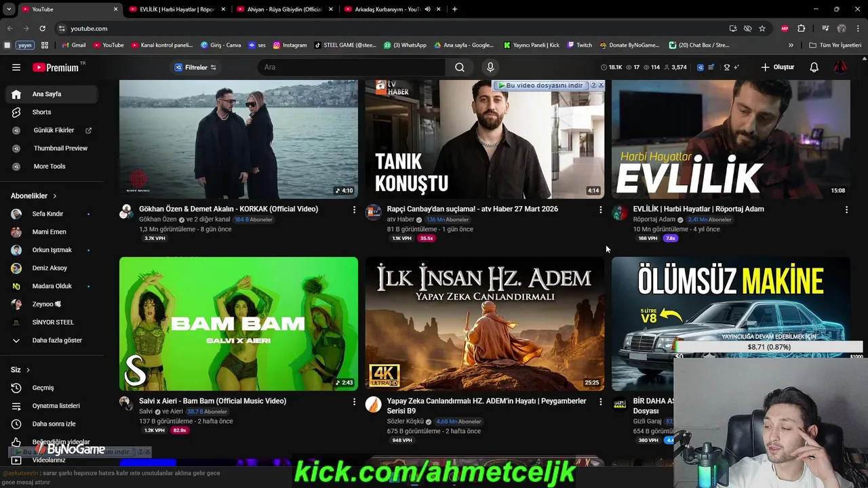Bookmark this page with star icon
Image resolution: width=868 pixels, height=488 pixels.
pos(762,28)
